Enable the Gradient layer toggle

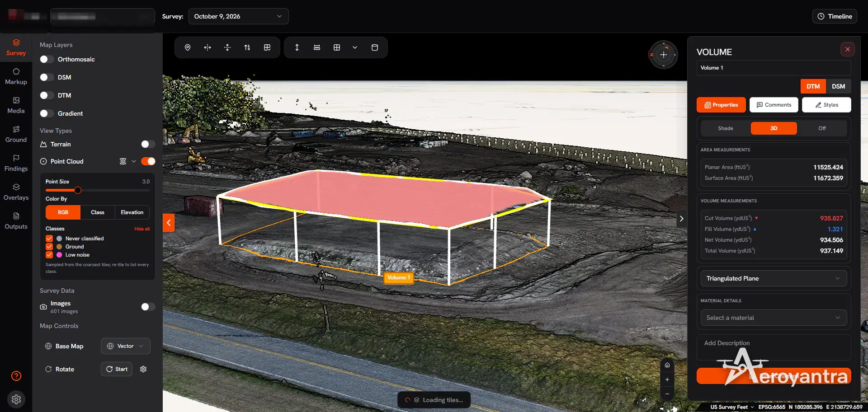pos(47,113)
